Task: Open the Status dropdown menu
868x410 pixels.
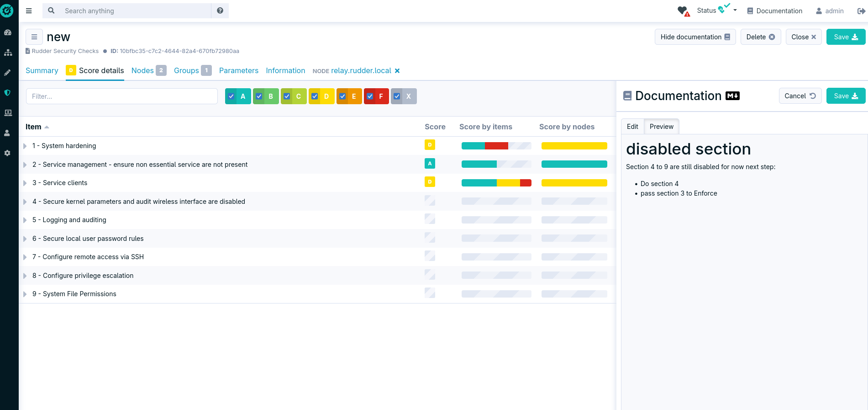Action: point(717,11)
